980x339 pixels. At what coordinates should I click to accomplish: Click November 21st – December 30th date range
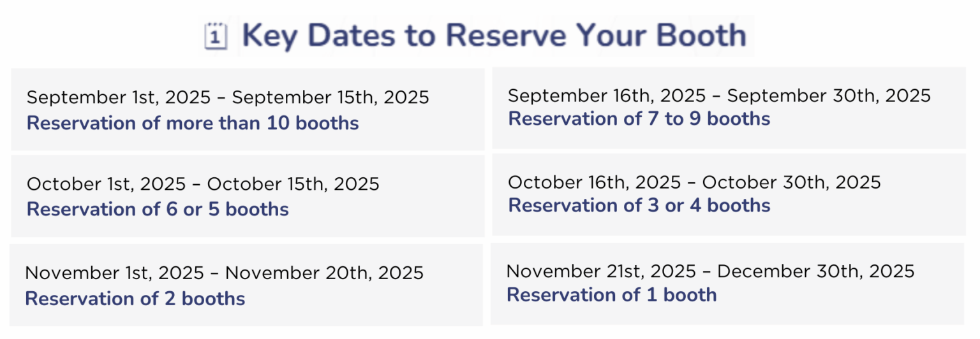click(x=710, y=271)
